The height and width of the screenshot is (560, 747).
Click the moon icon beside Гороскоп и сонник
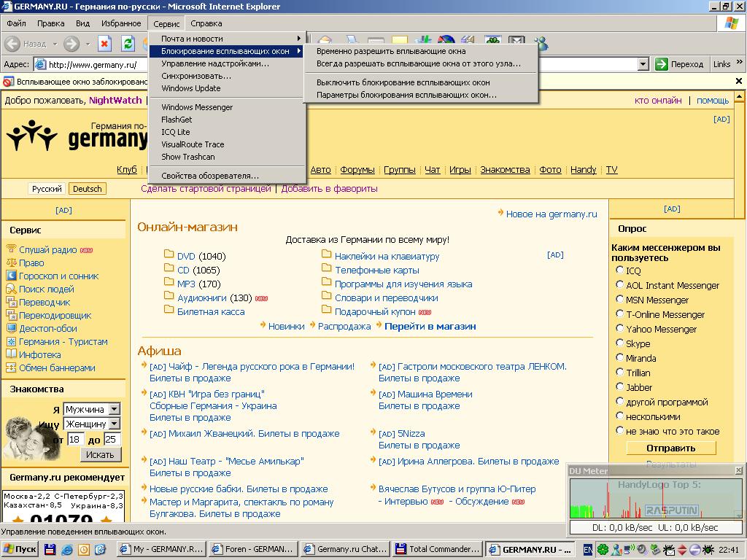[x=11, y=275]
